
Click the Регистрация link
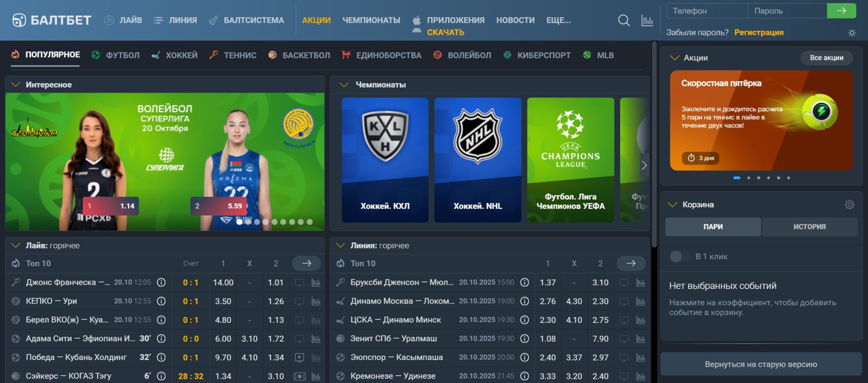click(759, 33)
